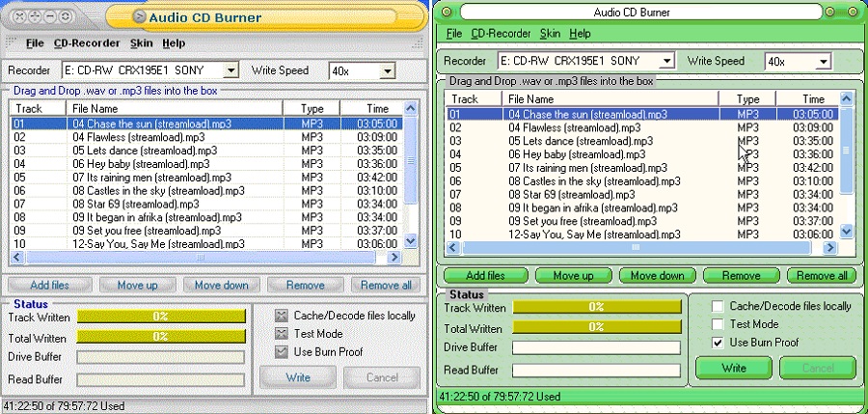
Task: Click Total Written progress bar in green window
Action: point(598,329)
